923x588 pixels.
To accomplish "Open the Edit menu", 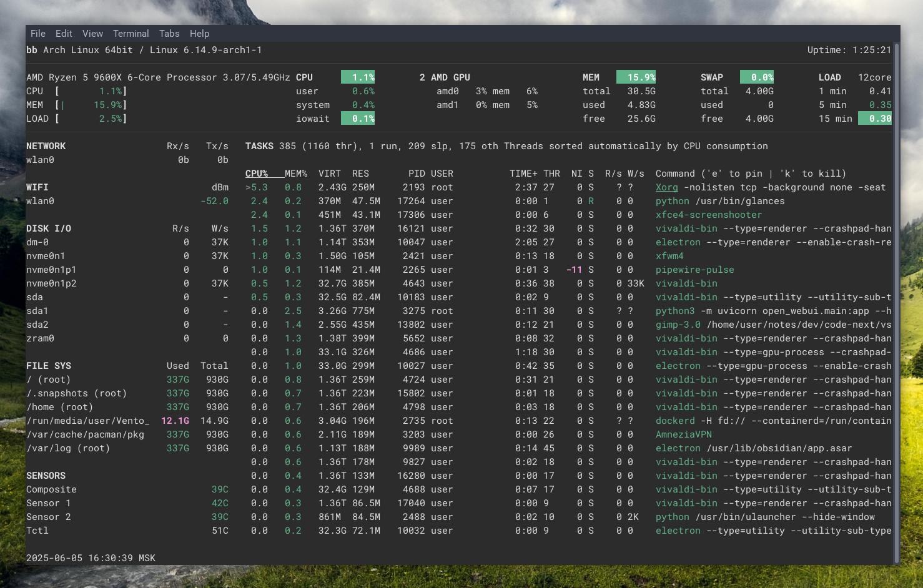I will point(63,33).
